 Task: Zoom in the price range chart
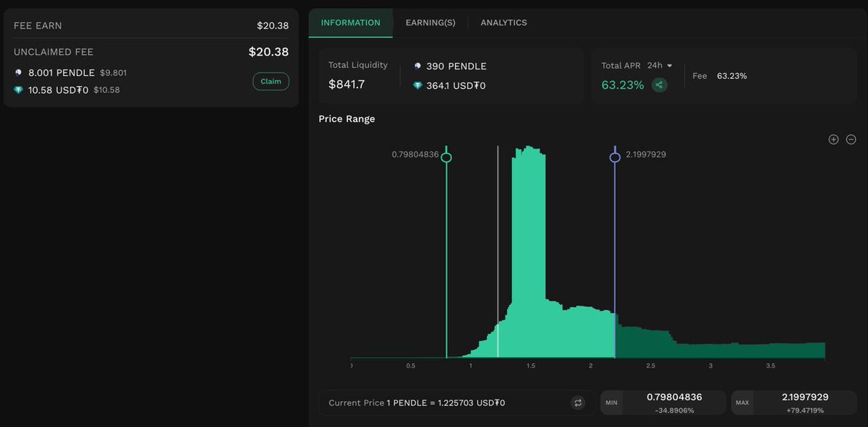(x=833, y=139)
